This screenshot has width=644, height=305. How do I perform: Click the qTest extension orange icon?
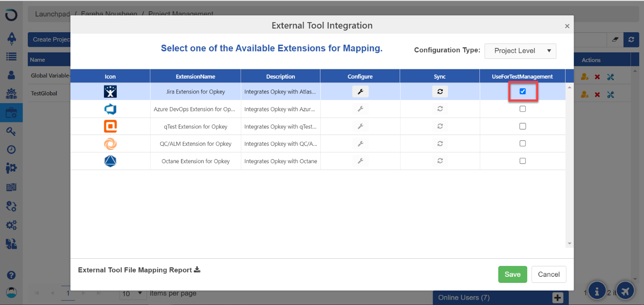(110, 127)
